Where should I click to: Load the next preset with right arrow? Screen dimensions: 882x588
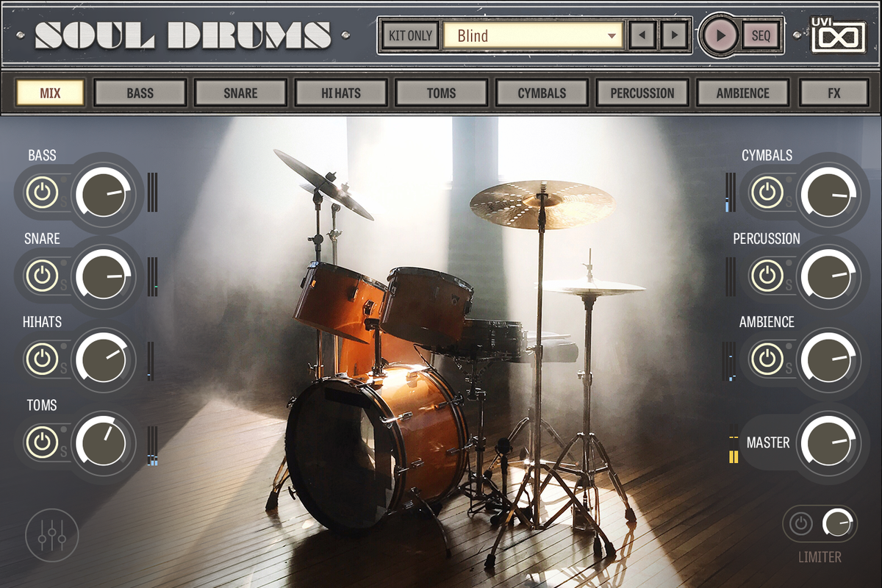[x=673, y=35]
